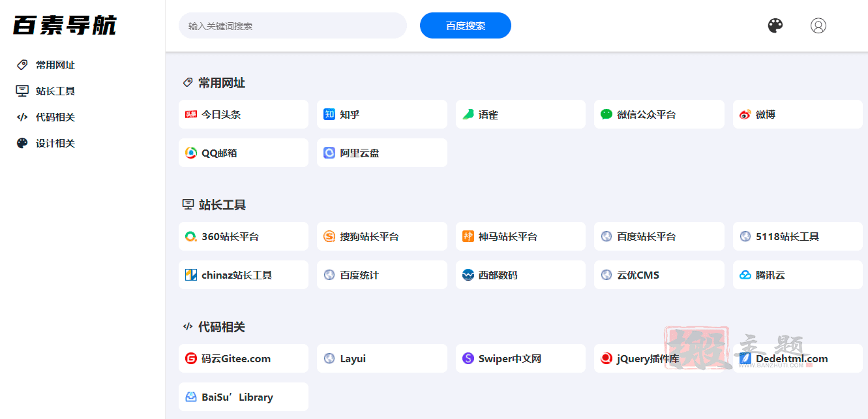Click the sidebar 常用网址 tag icon

22,65
